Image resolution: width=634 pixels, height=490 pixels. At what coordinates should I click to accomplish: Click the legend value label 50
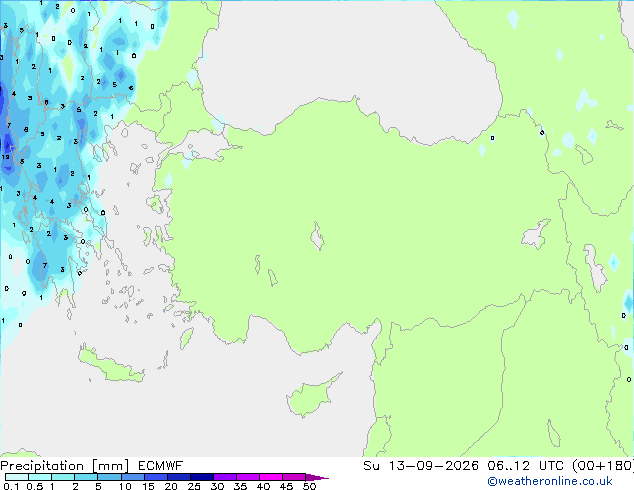tap(310, 486)
